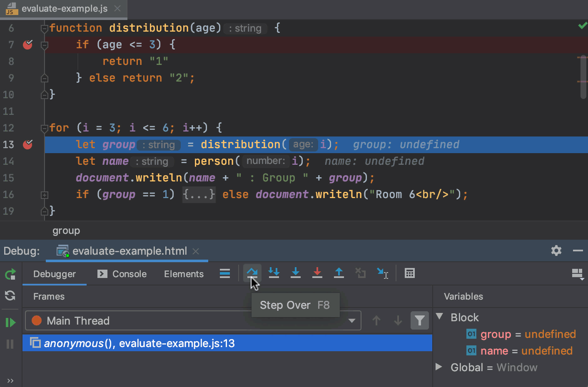Click Step Into button

274,273
